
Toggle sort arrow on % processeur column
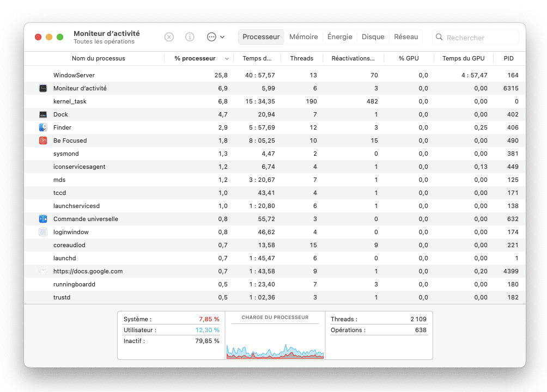(227, 59)
